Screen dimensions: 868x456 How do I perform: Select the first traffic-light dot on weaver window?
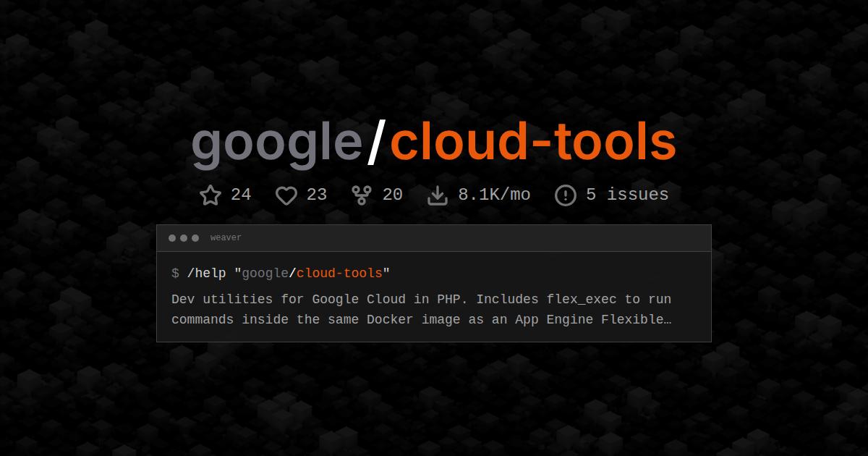171,237
